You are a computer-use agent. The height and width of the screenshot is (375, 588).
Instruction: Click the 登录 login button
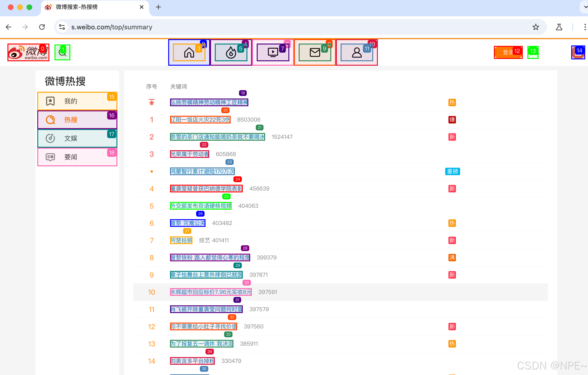point(508,52)
